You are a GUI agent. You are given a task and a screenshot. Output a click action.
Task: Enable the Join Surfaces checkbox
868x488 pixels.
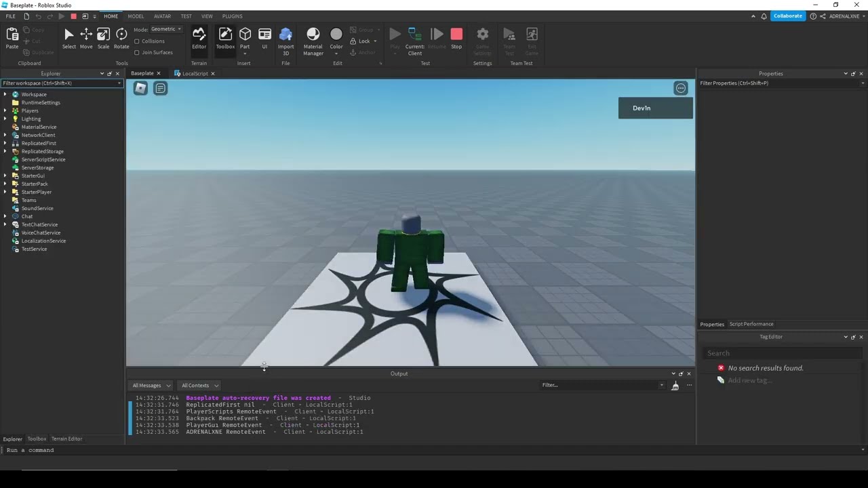point(137,52)
